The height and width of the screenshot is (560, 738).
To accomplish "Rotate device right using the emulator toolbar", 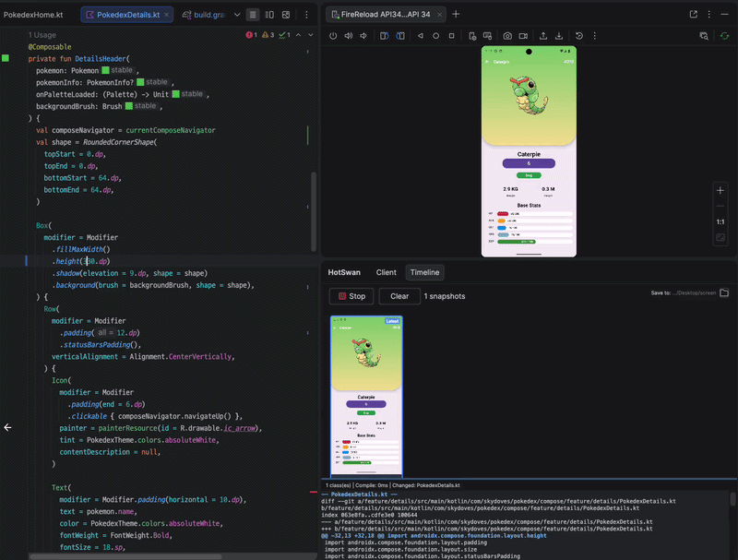I will click(400, 36).
